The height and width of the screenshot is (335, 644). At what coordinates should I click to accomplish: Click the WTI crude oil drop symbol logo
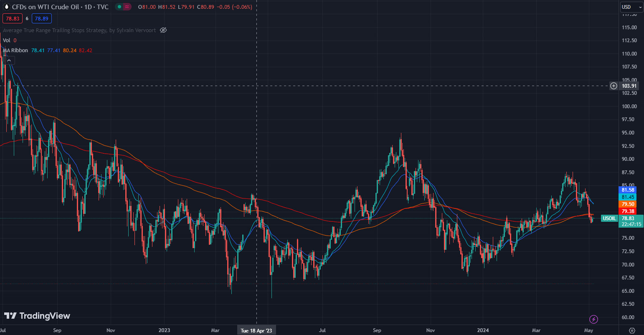point(6,7)
